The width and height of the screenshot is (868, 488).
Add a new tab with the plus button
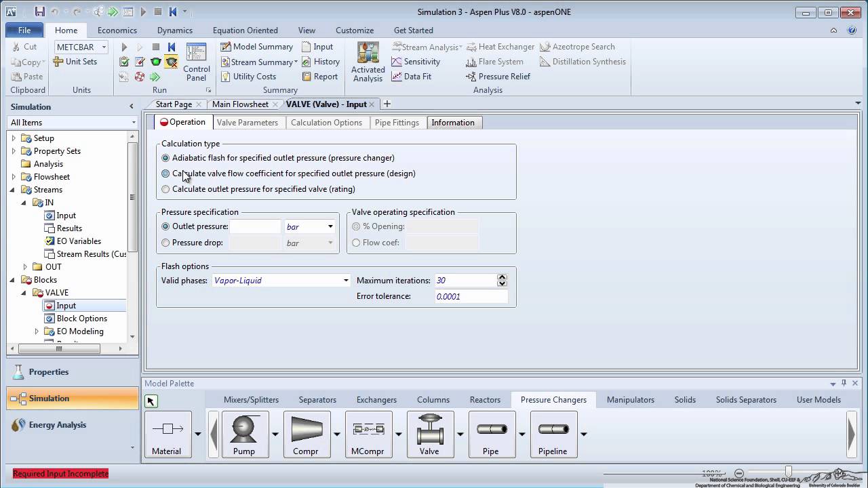click(387, 104)
